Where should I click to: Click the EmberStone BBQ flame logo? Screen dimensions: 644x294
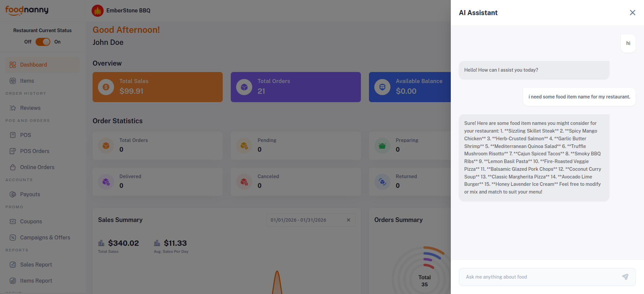point(98,11)
